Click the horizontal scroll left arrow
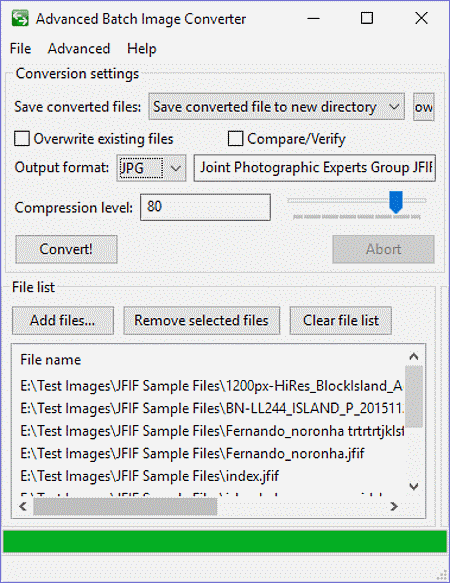The height and width of the screenshot is (583, 450). [23, 506]
